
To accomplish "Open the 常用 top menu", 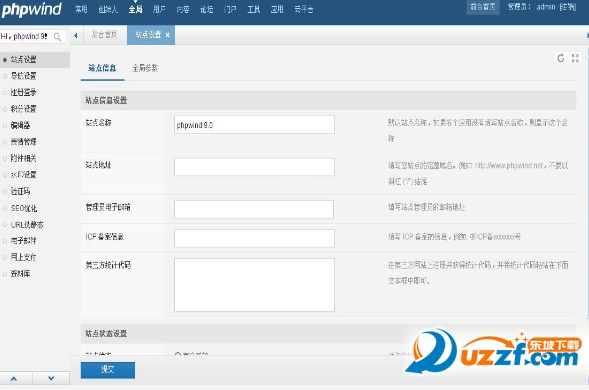I will [81, 9].
